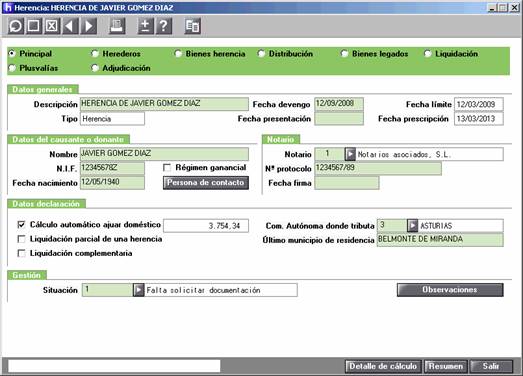This screenshot has height=376, width=523.
Task: Click the crossed-box delete icon in toolbar
Action: pos(52,26)
